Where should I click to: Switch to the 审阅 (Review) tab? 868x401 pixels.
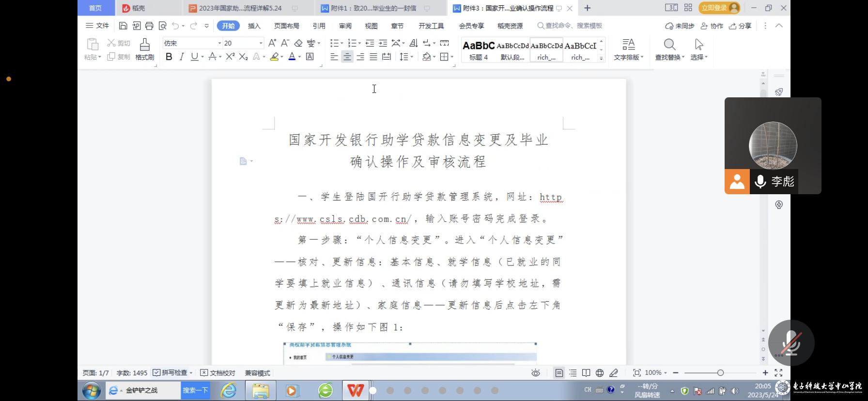(x=345, y=26)
